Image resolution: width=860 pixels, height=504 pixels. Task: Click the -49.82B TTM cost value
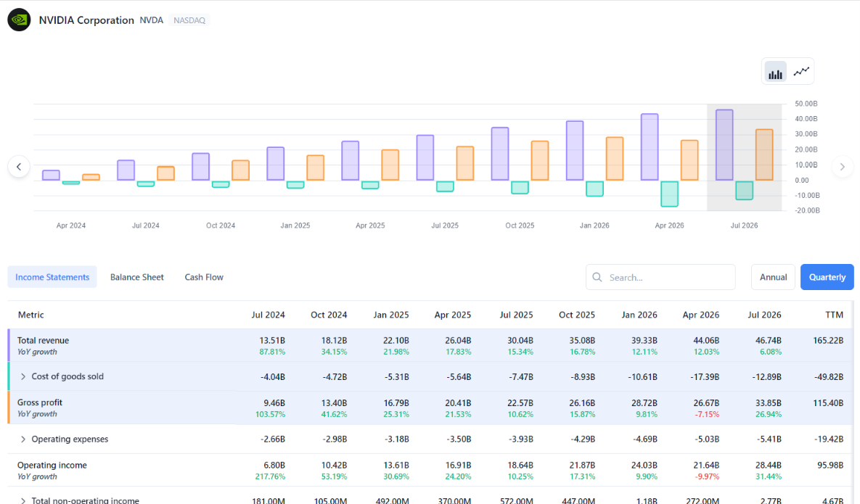point(830,377)
